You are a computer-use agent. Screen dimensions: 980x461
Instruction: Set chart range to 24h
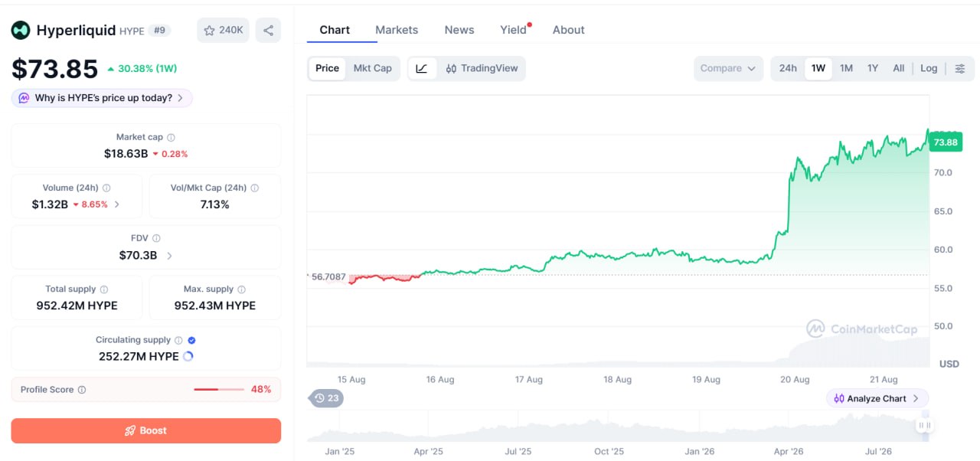point(788,68)
